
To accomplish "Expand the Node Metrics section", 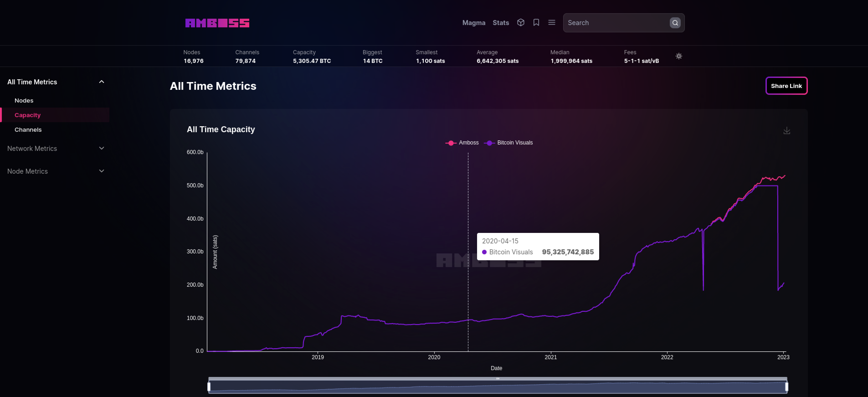I will (101, 171).
